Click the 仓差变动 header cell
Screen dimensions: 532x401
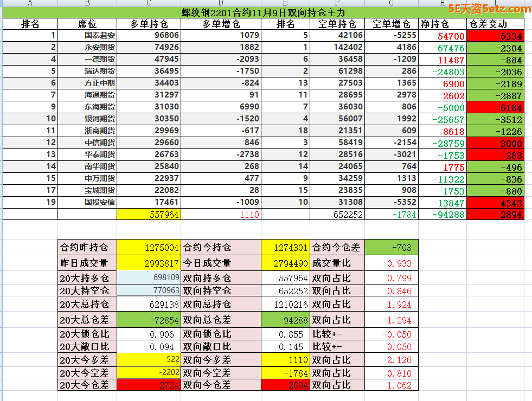pyautogui.click(x=495, y=24)
